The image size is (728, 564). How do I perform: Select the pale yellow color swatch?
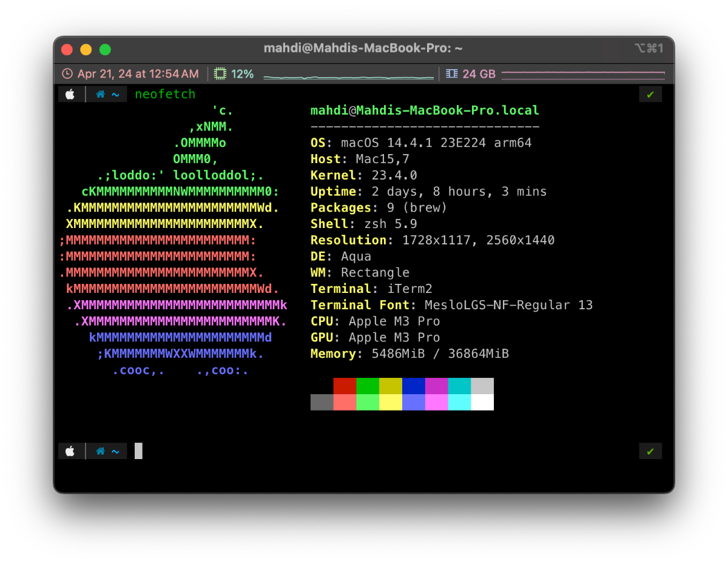(x=391, y=402)
